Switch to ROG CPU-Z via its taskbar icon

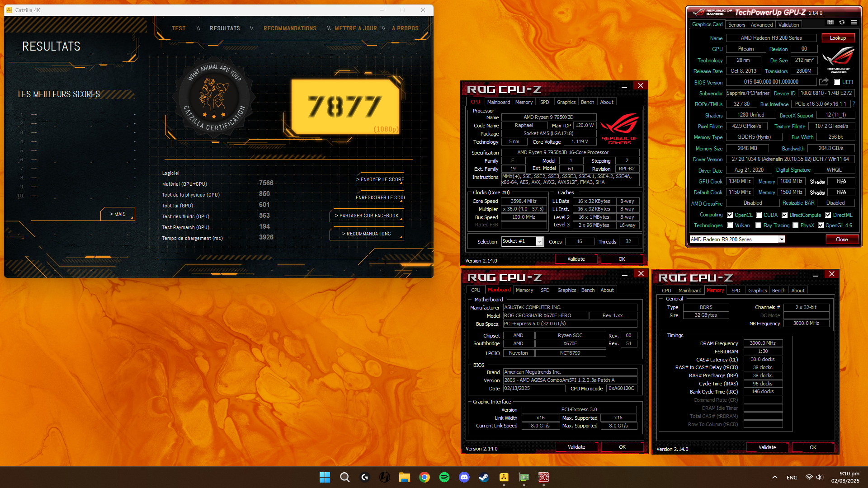(543, 477)
